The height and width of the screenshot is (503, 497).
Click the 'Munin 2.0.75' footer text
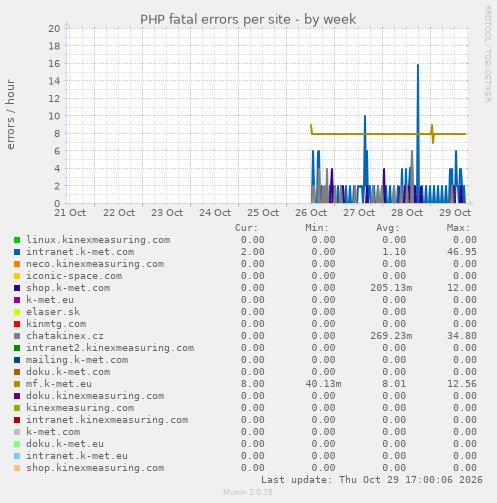(248, 492)
